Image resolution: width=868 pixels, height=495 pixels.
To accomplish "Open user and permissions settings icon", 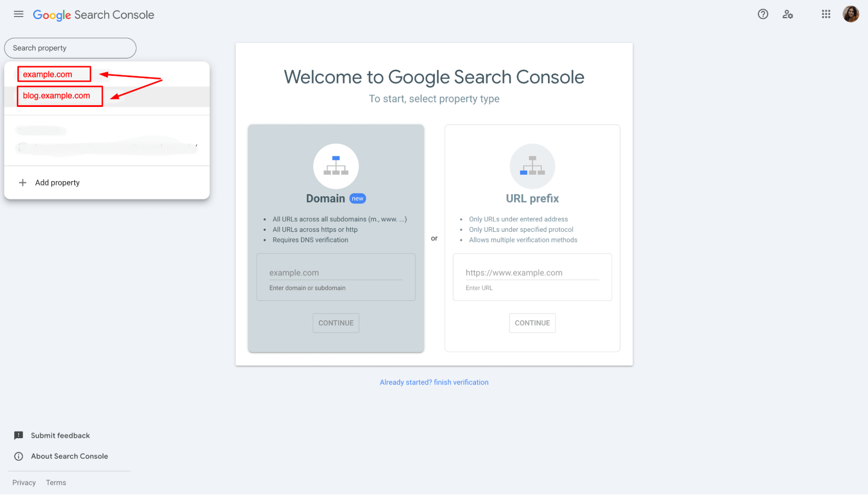I will pos(788,14).
